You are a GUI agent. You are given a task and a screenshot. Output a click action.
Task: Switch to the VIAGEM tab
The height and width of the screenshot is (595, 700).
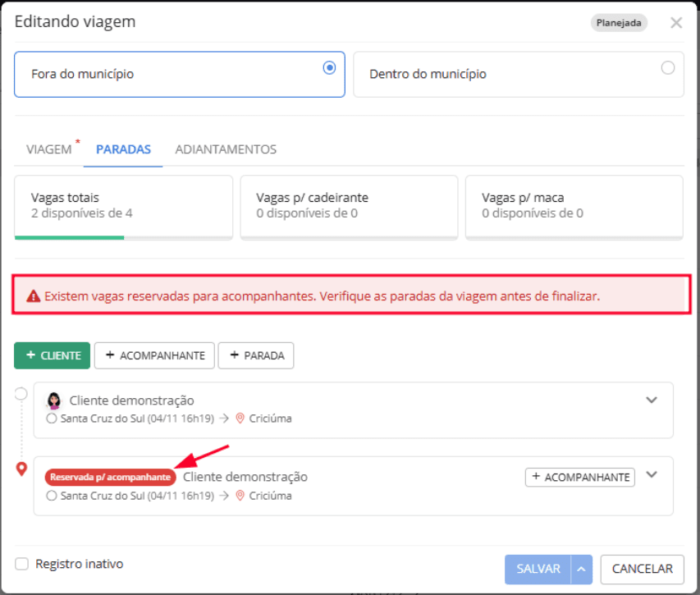point(49,149)
